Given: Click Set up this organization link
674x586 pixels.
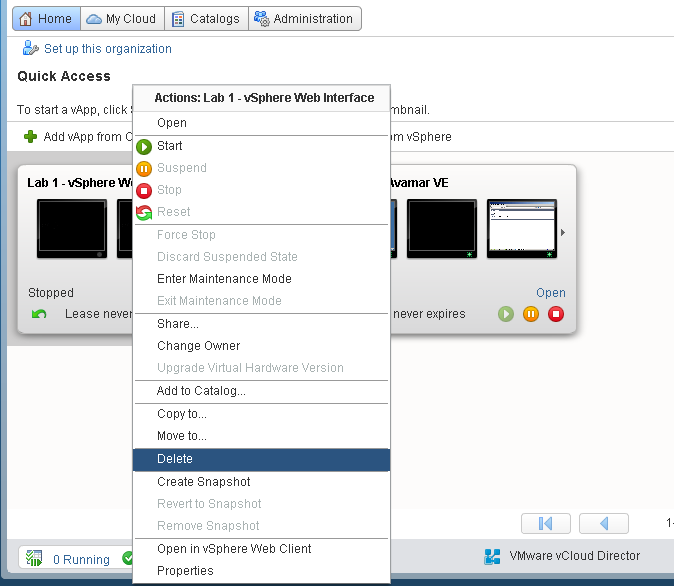Looking at the screenshot, I should (107, 49).
